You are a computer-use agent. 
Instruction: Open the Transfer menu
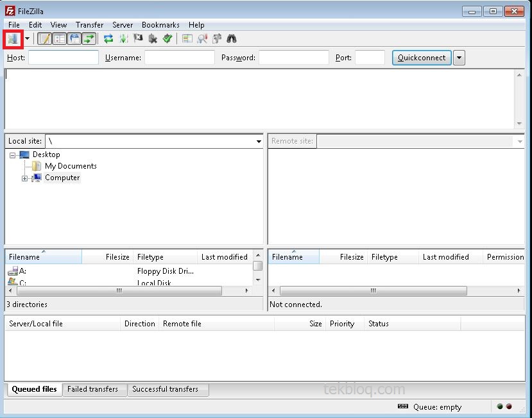tap(90, 25)
